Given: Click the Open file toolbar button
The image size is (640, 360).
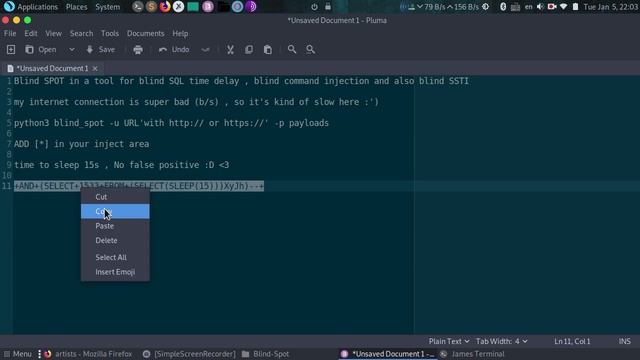Looking at the screenshot, I should point(41,49).
